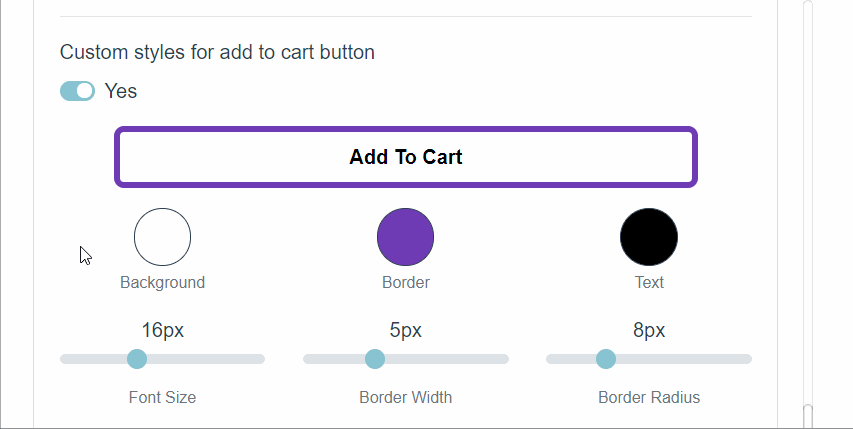Viewport: 853px width, 429px height.
Task: Open the black Text color swatch
Action: click(x=649, y=237)
